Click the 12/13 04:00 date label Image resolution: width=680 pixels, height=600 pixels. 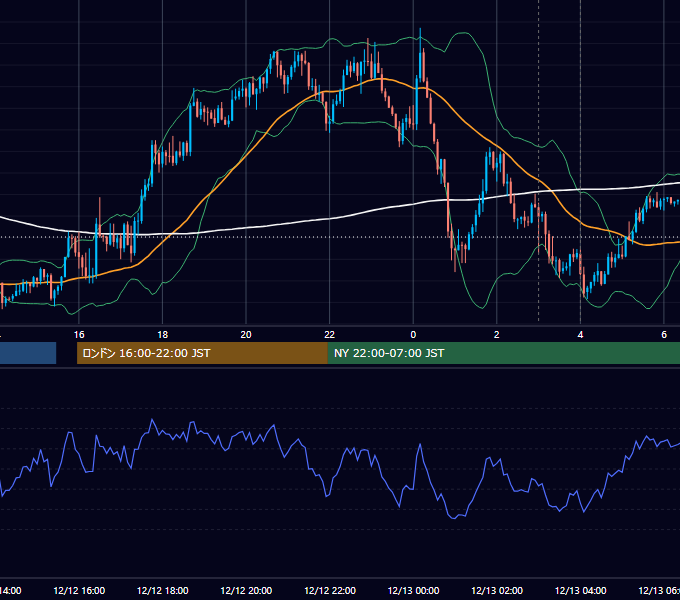581,590
